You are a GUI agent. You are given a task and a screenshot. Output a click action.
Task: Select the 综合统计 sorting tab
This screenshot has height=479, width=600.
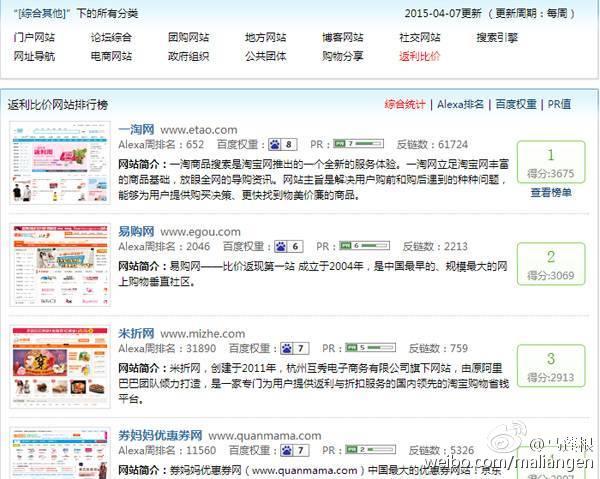pos(405,104)
